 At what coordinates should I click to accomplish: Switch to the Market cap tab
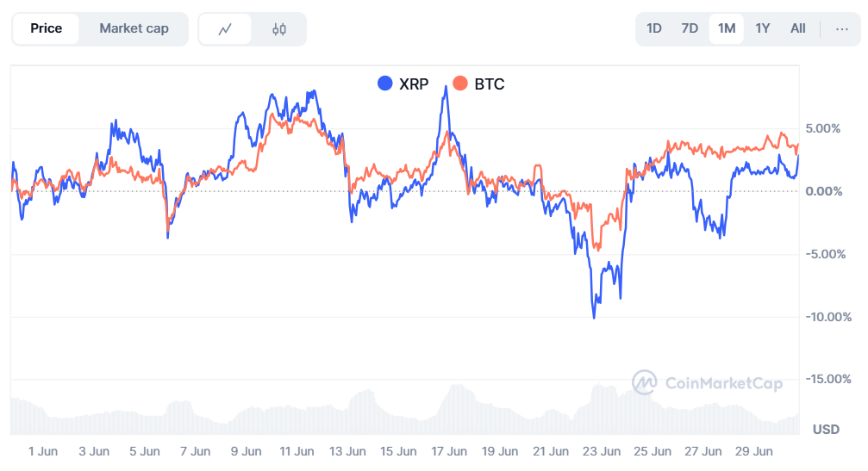point(134,28)
